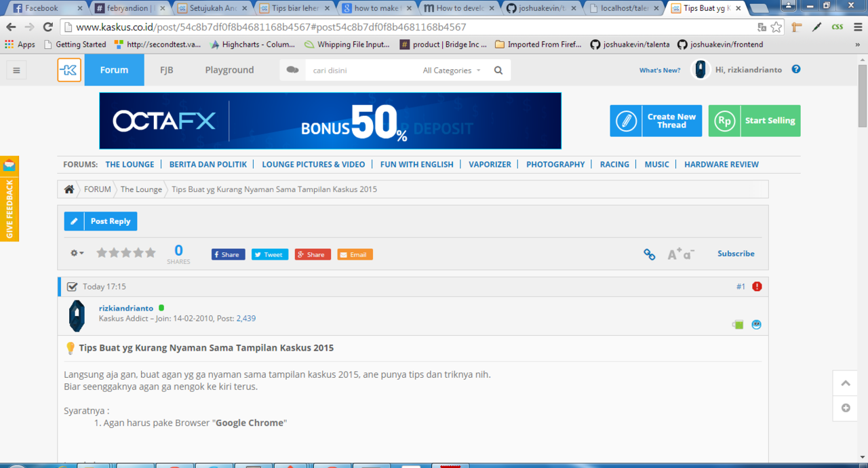868x468 pixels.
Task: Click the 'cari disini' search field
Action: [x=359, y=70]
